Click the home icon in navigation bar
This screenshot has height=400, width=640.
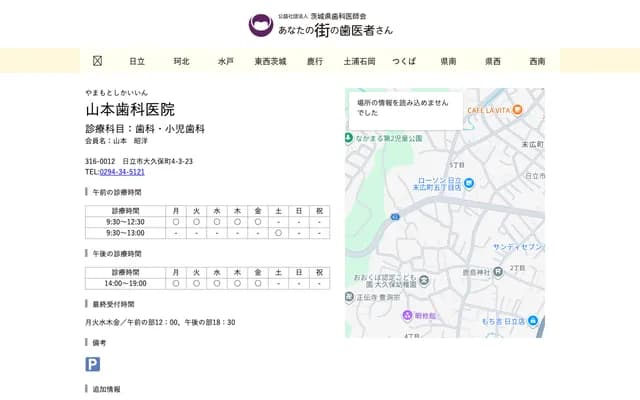tap(97, 61)
